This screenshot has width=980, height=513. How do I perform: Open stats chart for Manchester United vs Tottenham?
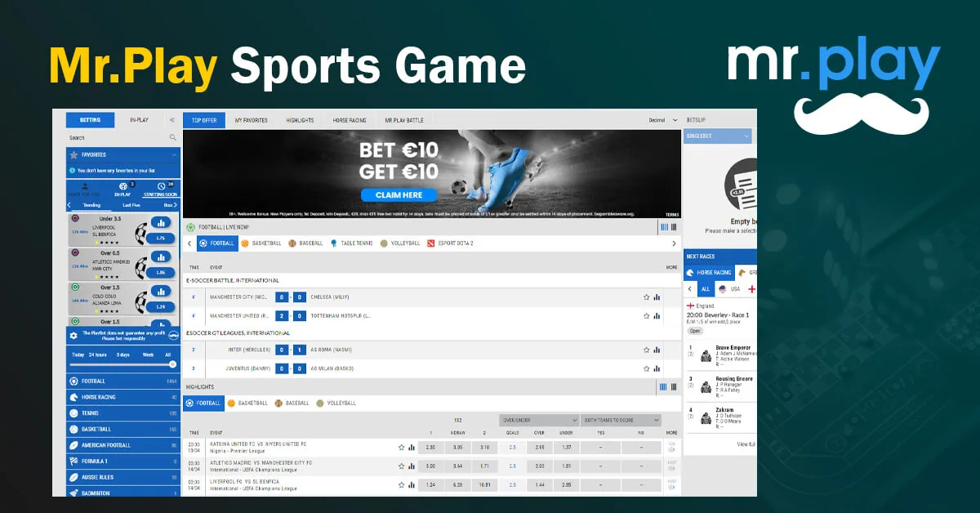pos(656,315)
